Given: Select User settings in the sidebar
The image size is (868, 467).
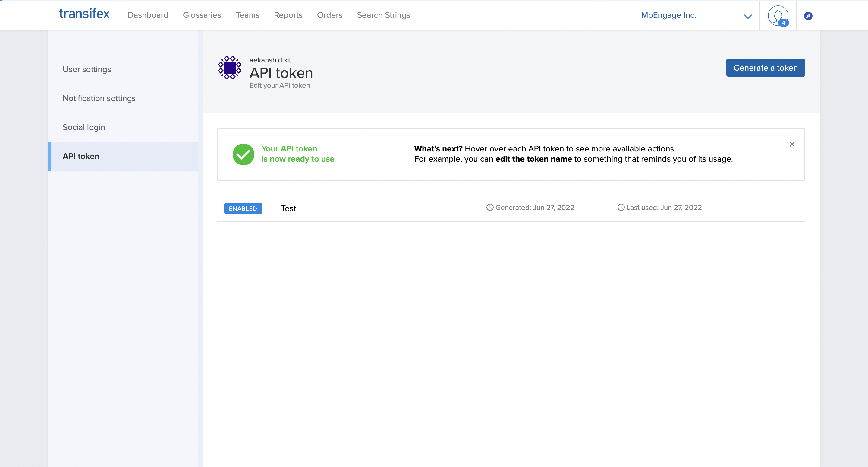Looking at the screenshot, I should (86, 69).
